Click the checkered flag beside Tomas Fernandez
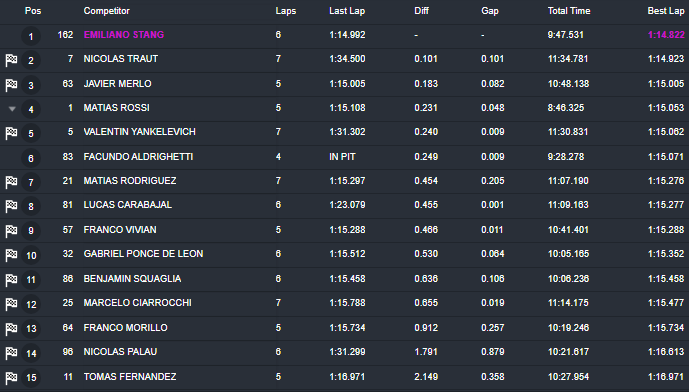 pos(11,377)
